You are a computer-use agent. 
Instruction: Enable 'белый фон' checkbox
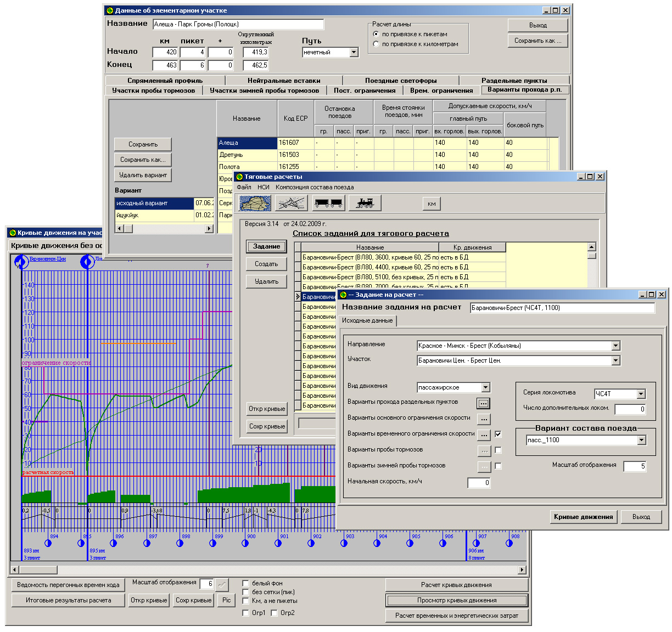[245, 584]
